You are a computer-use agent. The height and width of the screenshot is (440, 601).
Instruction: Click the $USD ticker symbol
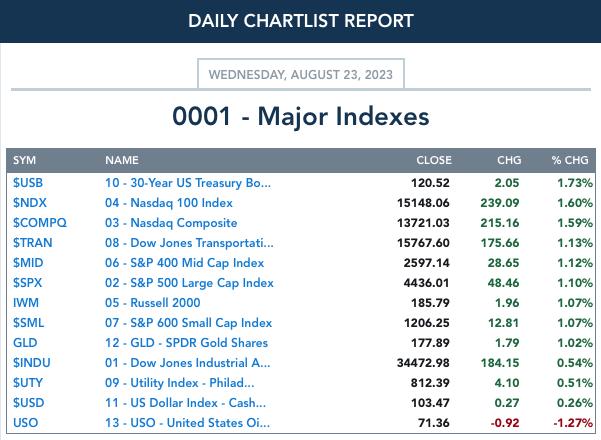pos(29,403)
